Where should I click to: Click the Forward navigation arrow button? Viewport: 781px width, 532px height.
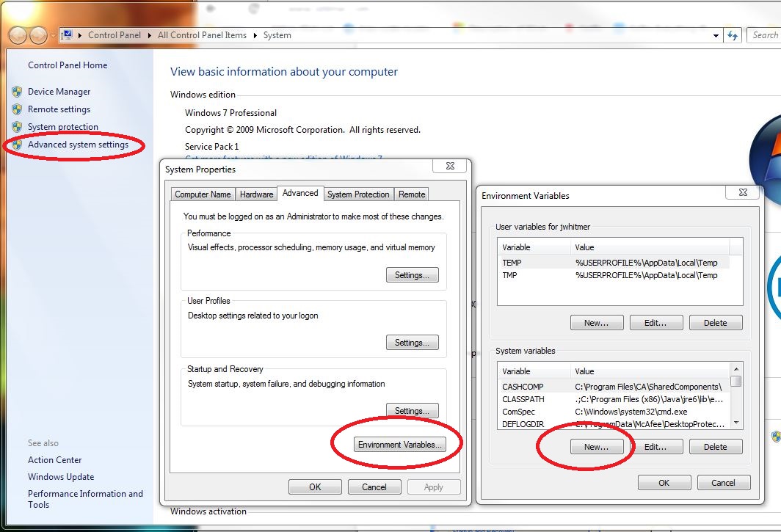click(x=38, y=35)
